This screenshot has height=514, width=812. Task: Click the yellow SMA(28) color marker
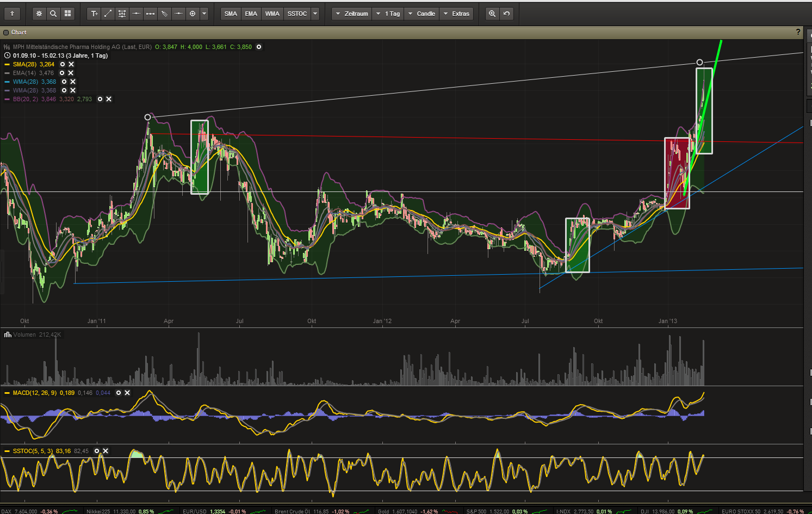point(7,64)
